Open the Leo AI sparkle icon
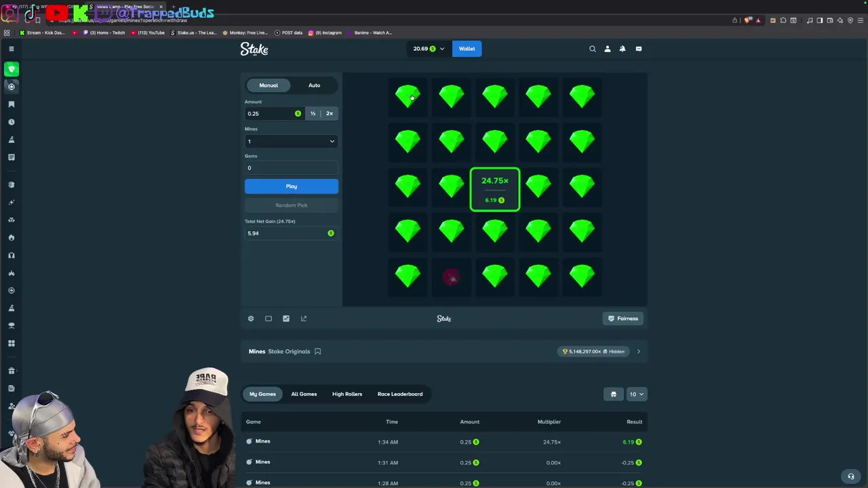 [x=840, y=20]
